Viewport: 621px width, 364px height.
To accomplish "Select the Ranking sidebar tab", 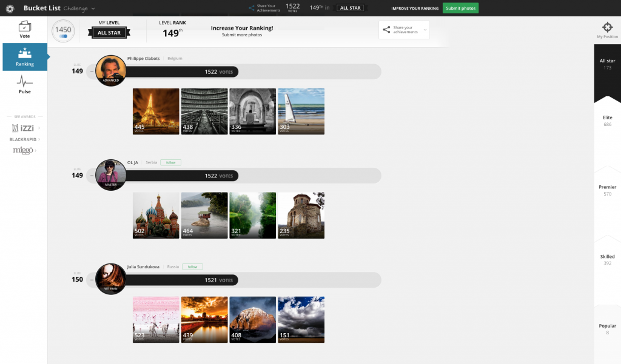I will point(24,57).
